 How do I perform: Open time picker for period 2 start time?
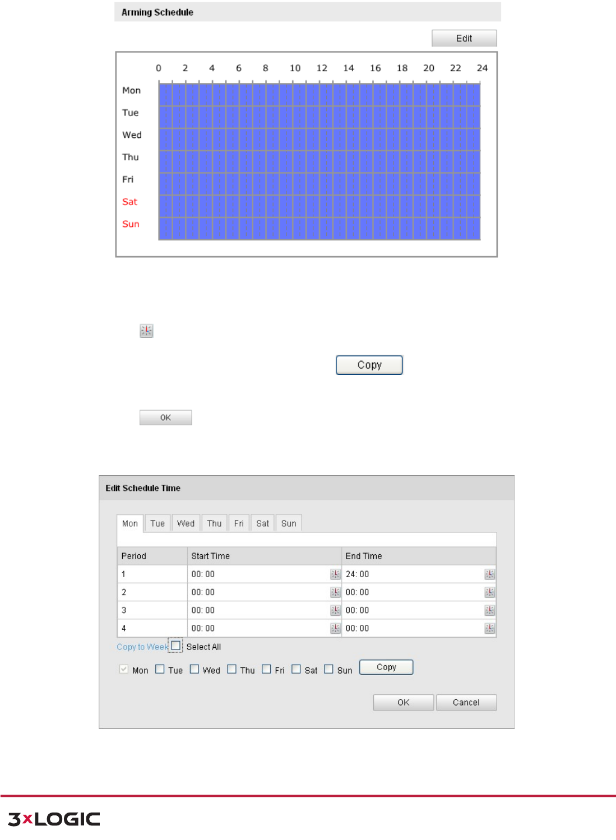pyautogui.click(x=335, y=592)
